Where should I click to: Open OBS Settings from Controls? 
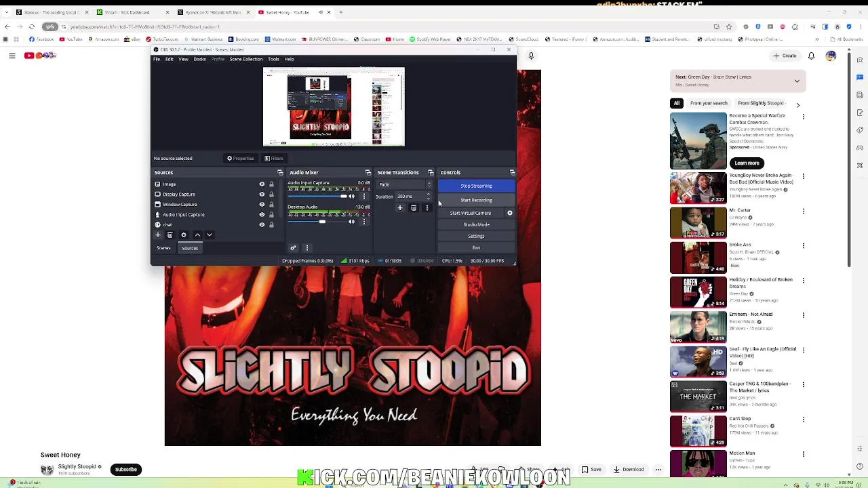(476, 236)
